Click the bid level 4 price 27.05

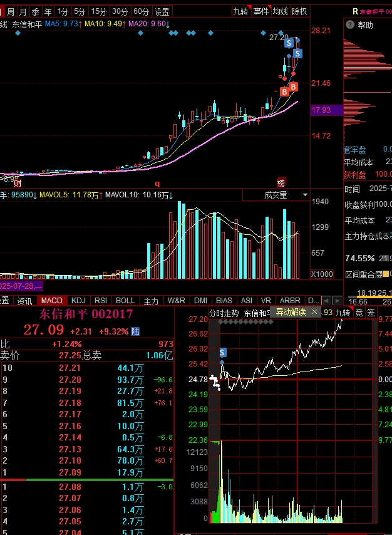(70, 521)
